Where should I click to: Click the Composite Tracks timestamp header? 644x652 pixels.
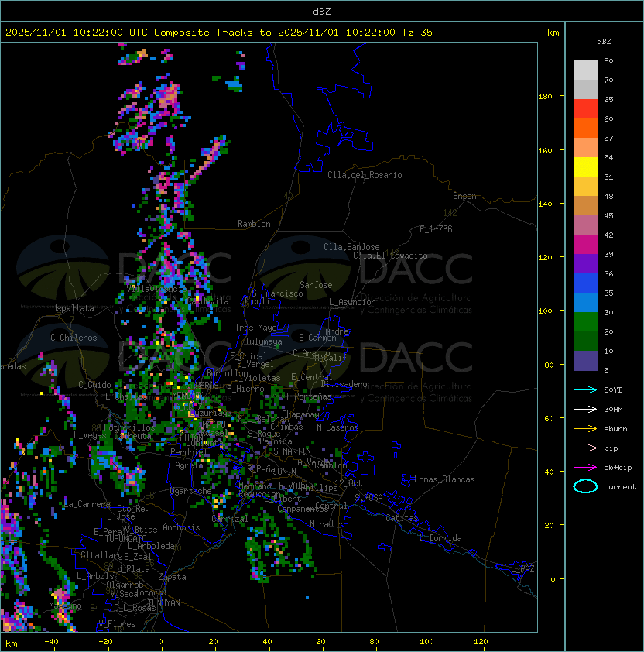point(219,33)
